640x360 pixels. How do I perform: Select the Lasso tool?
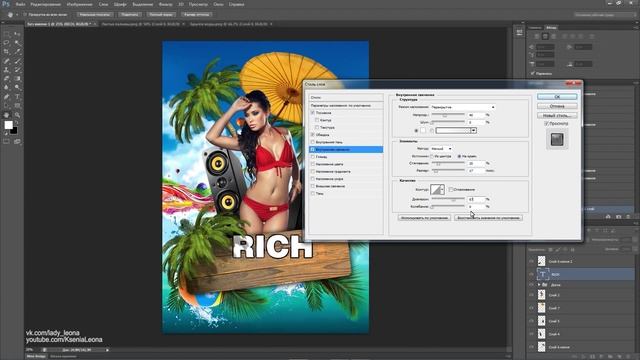point(7,43)
